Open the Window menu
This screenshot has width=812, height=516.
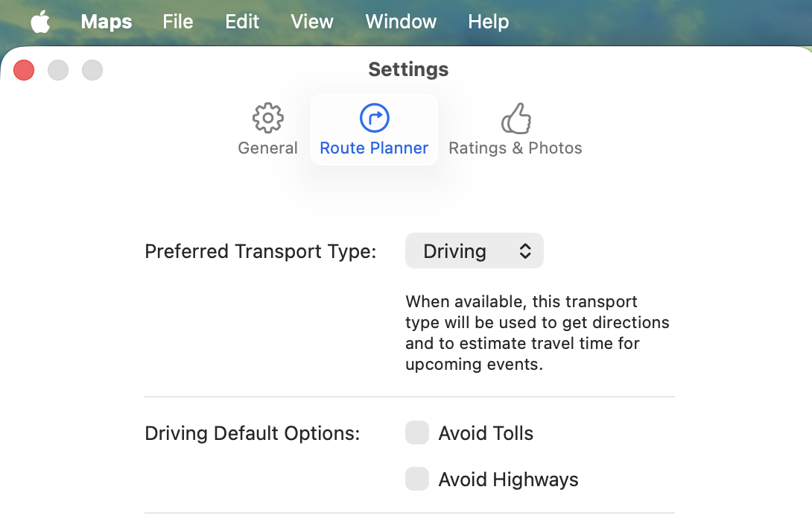click(x=401, y=22)
